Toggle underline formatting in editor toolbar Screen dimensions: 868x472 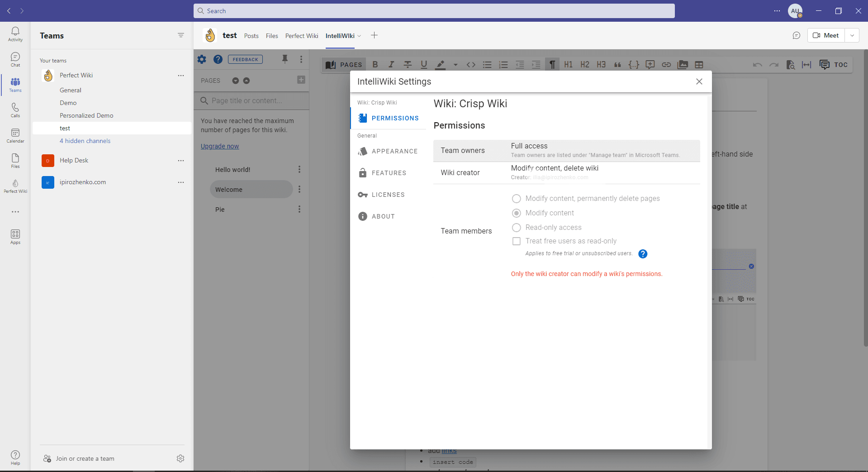(x=424, y=65)
